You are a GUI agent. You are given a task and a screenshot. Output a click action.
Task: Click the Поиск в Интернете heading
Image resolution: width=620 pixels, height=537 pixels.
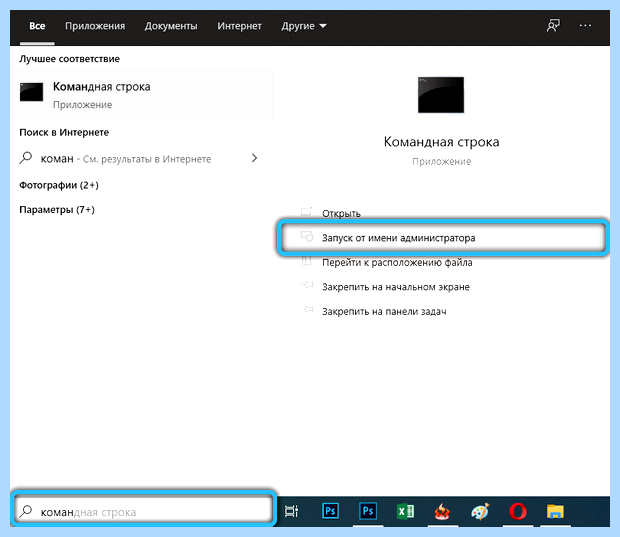pyautogui.click(x=64, y=132)
